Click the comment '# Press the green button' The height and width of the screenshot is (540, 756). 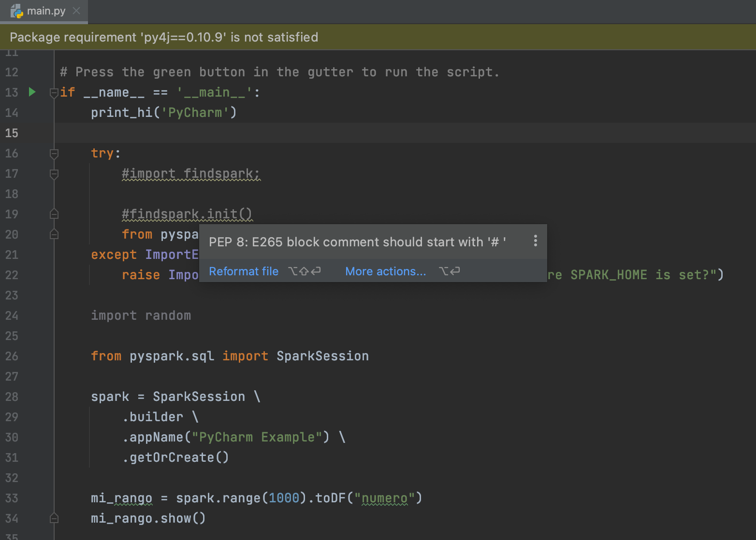(x=279, y=72)
